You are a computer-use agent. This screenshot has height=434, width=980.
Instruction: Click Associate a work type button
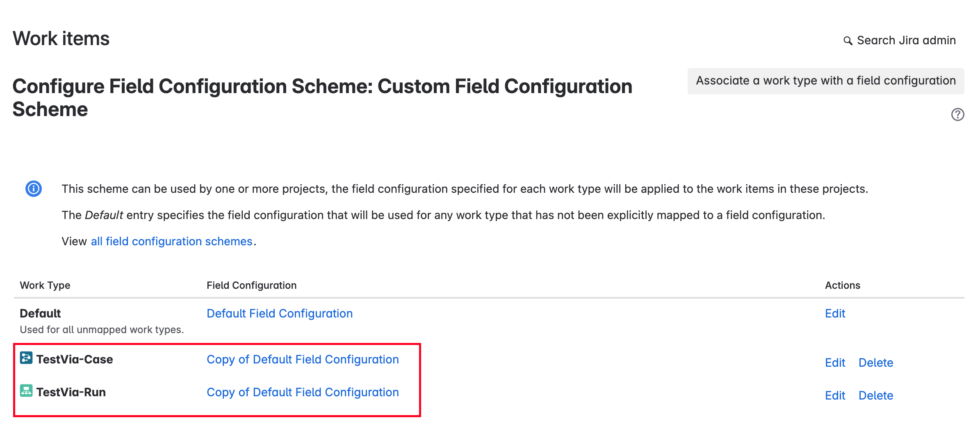tap(825, 81)
